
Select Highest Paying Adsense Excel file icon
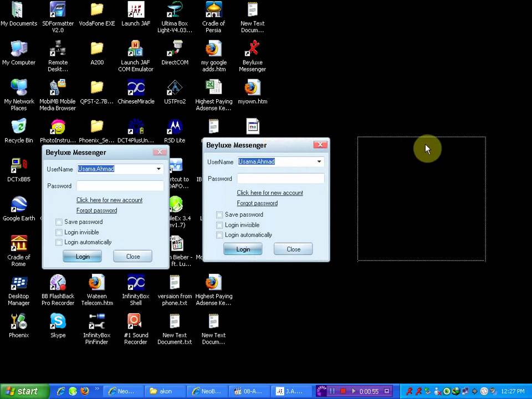213,95
